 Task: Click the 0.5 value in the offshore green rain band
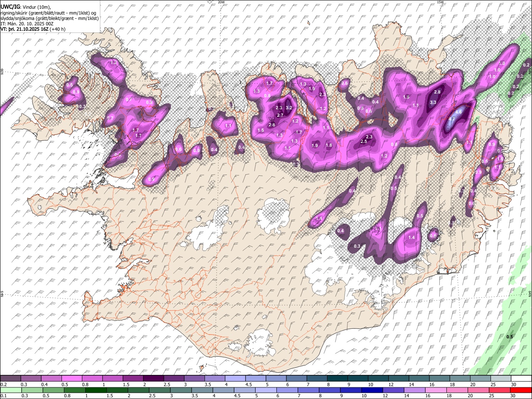[x=510, y=337]
